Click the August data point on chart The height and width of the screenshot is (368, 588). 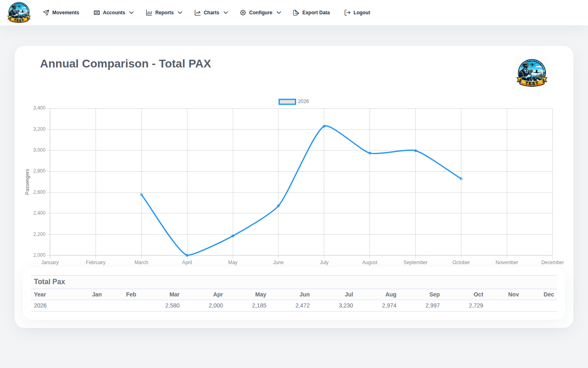coord(370,153)
